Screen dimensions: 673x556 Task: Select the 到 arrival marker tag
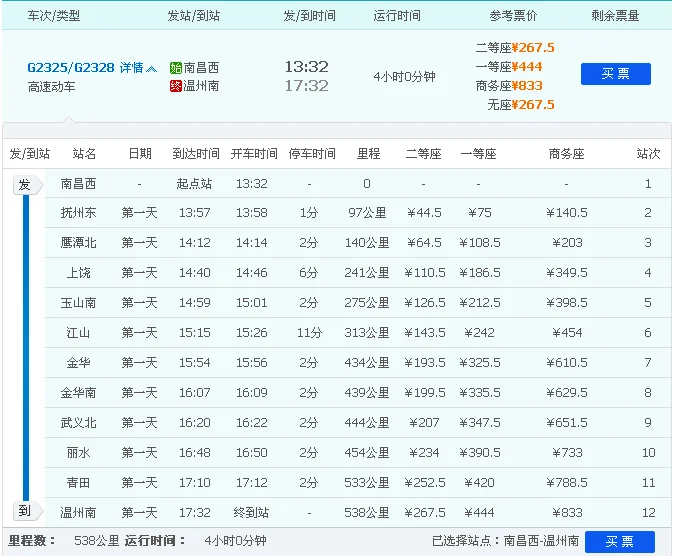pyautogui.click(x=27, y=511)
